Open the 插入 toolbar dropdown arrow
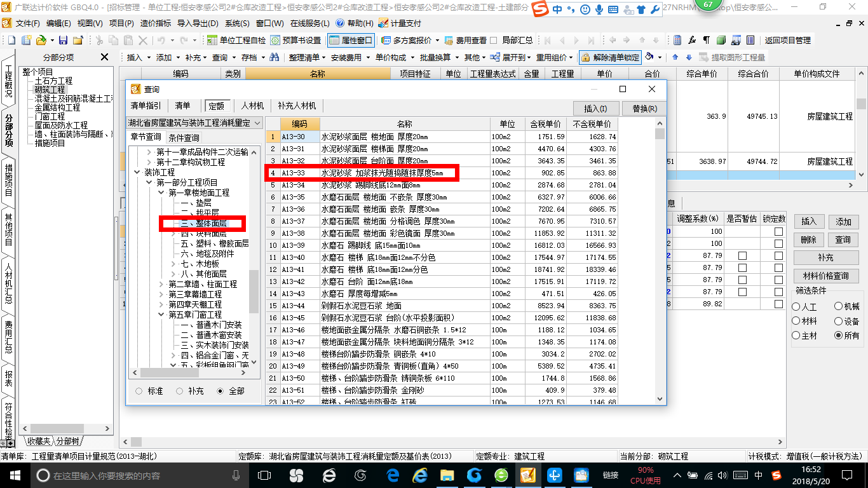The image size is (868, 488). point(149,57)
